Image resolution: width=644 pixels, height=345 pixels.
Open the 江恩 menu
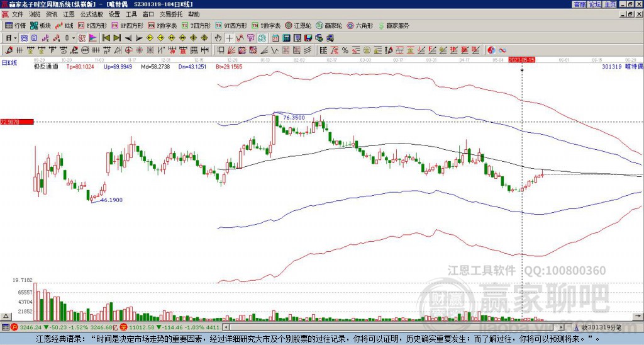click(x=69, y=14)
